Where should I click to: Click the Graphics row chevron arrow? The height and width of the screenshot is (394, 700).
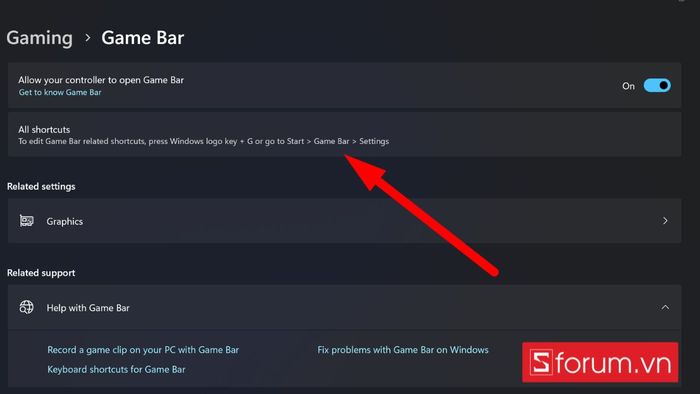pyautogui.click(x=665, y=221)
